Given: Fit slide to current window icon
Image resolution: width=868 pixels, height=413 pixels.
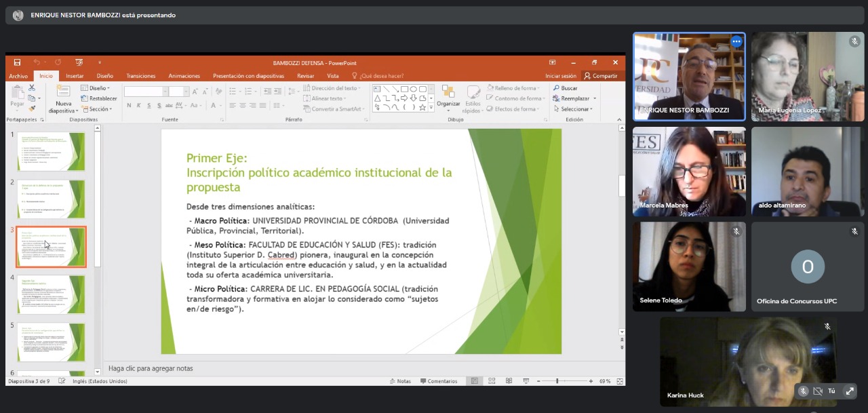Looking at the screenshot, I should (618, 381).
